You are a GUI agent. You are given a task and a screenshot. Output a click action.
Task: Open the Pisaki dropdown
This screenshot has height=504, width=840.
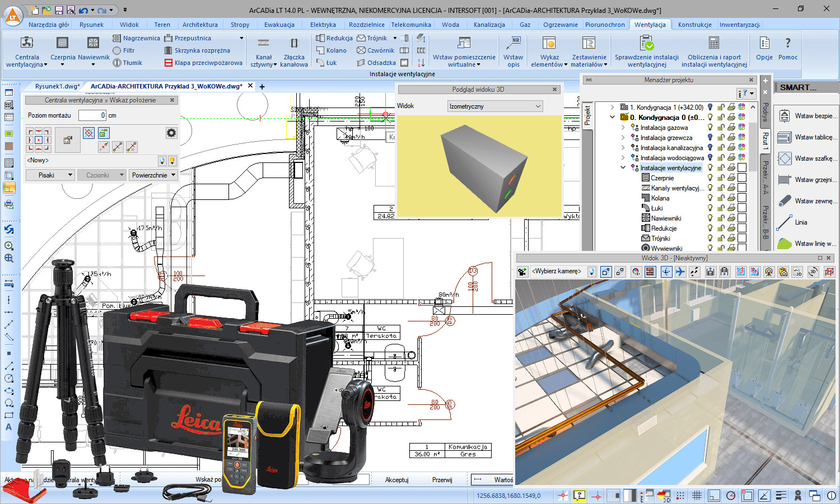50,175
